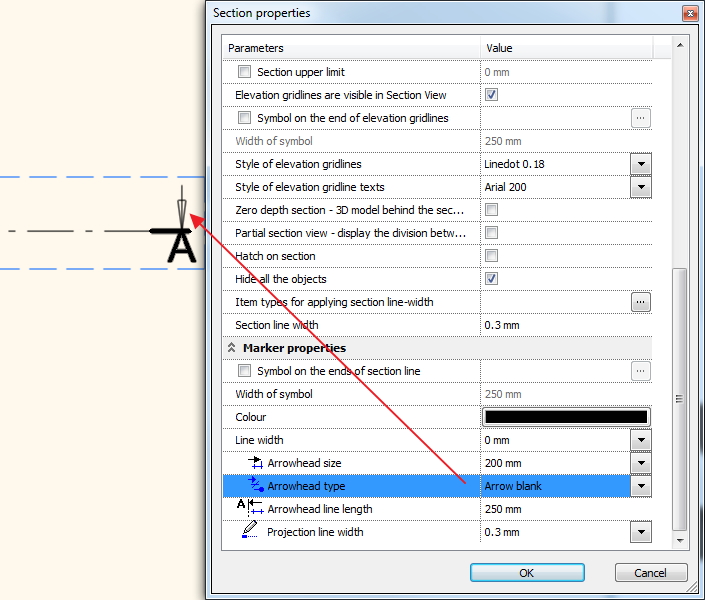Enable Zero depth section checkbox
705x600 pixels.
click(491, 210)
